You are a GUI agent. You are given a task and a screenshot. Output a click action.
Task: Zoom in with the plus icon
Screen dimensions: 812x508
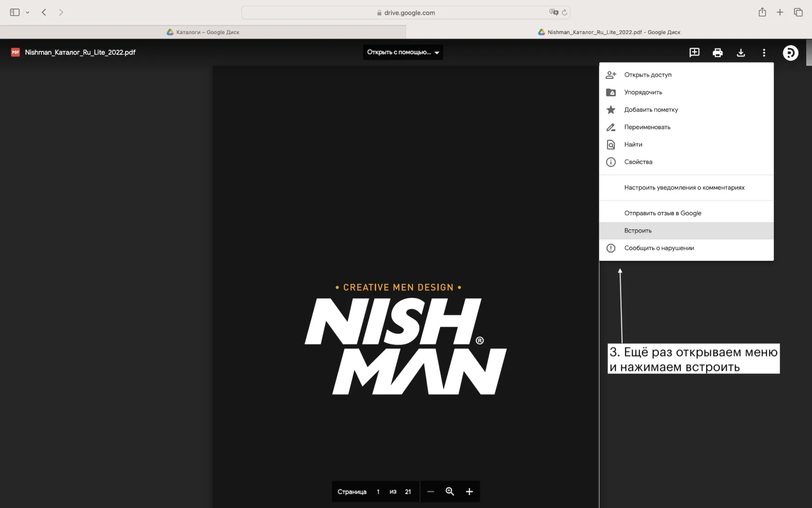(x=469, y=492)
